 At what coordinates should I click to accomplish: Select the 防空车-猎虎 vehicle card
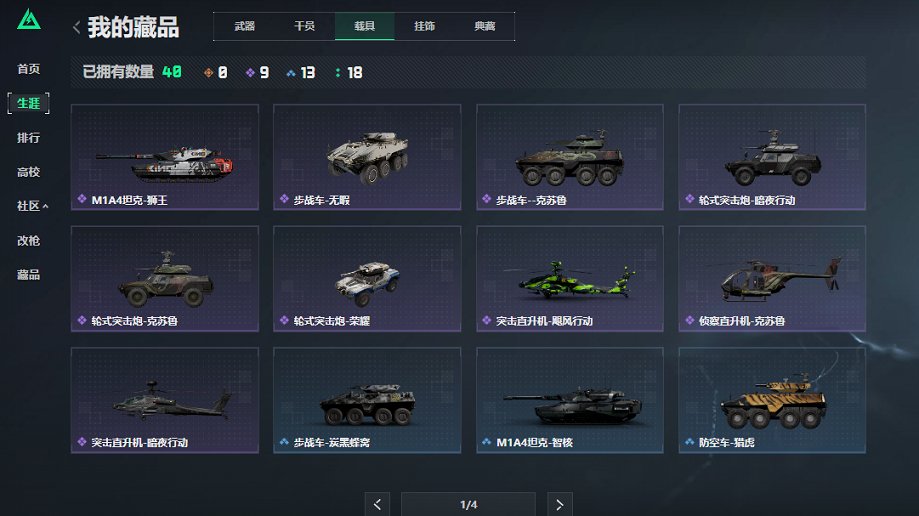point(772,400)
